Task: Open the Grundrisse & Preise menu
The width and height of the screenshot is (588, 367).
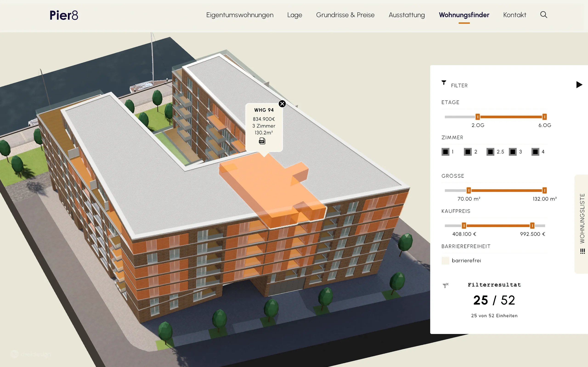Action: click(345, 15)
